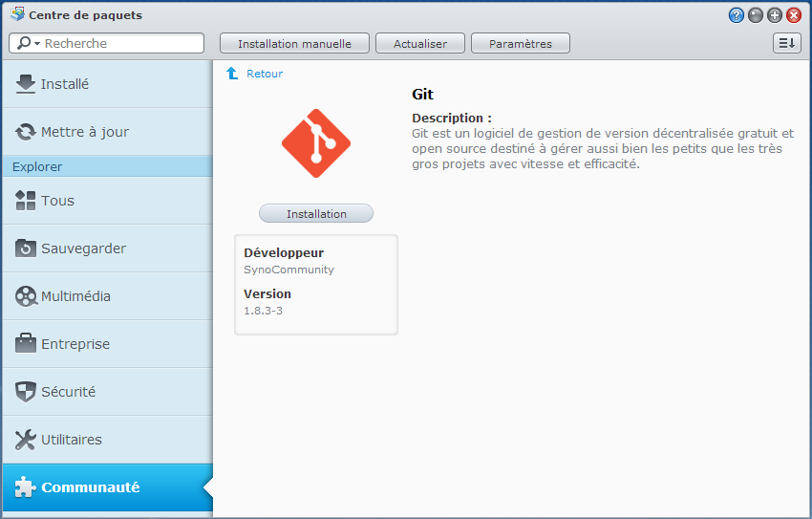Click the Communauté puzzle piece icon
812x519 pixels.
pos(26,487)
